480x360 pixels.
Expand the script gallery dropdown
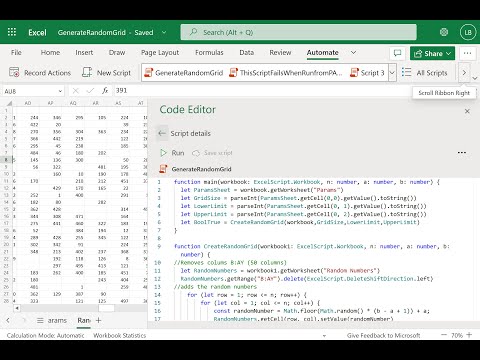click(x=392, y=73)
